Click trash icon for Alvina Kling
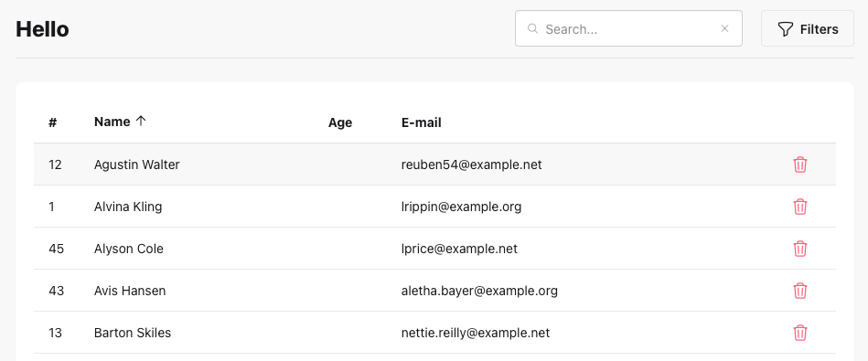Screen dimensions: 868x361 pos(800,207)
